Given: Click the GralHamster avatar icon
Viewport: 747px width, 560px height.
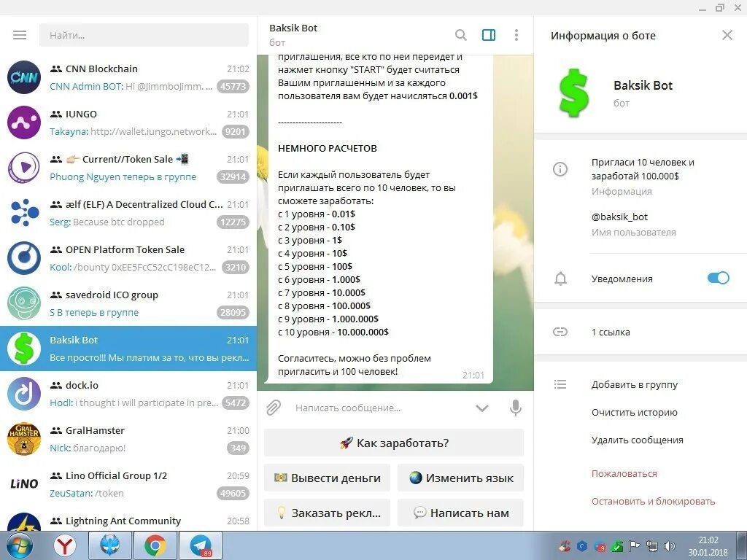Looking at the screenshot, I should click(x=24, y=439).
